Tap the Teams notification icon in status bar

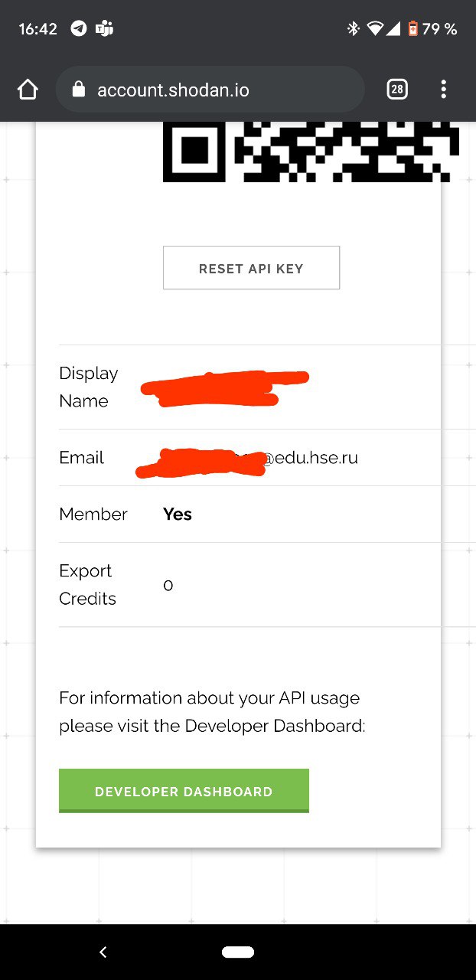[104, 29]
